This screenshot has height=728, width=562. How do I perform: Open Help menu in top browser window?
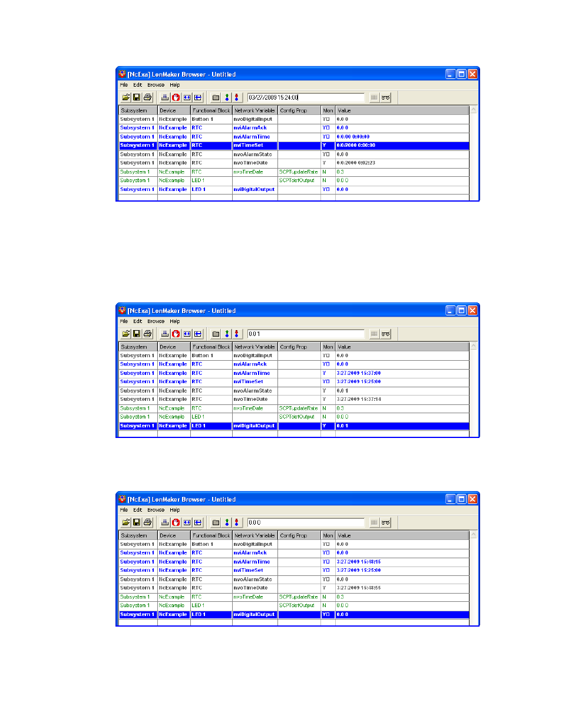tap(175, 85)
